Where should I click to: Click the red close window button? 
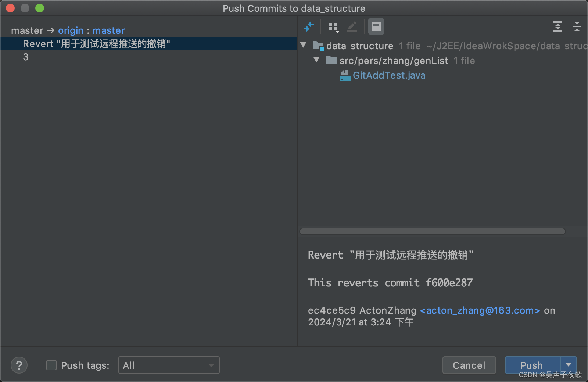(10, 8)
